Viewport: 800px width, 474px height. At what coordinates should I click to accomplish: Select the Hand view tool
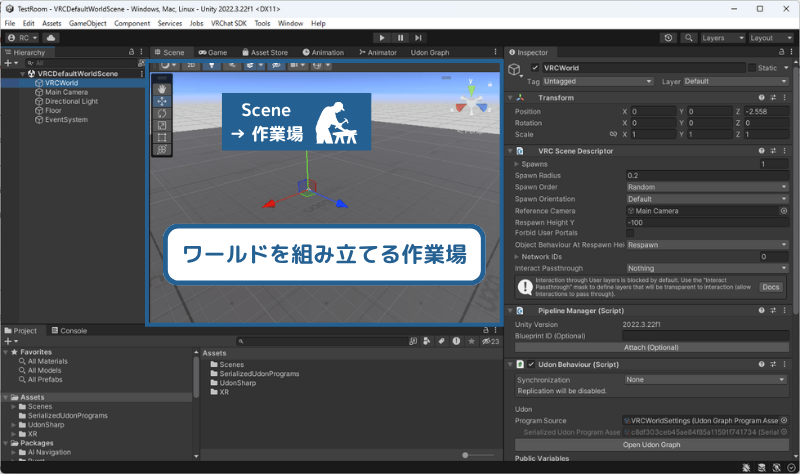(162, 89)
